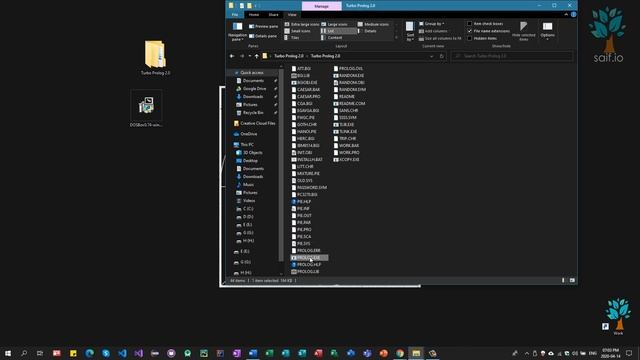Switch to details view in status bar
Viewport: 640px width, 360px height.
coord(563,280)
